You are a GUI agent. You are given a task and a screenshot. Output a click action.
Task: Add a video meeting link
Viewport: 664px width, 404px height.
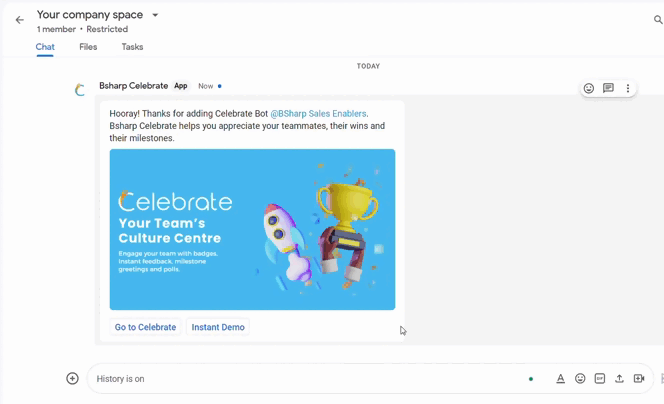pyautogui.click(x=639, y=379)
